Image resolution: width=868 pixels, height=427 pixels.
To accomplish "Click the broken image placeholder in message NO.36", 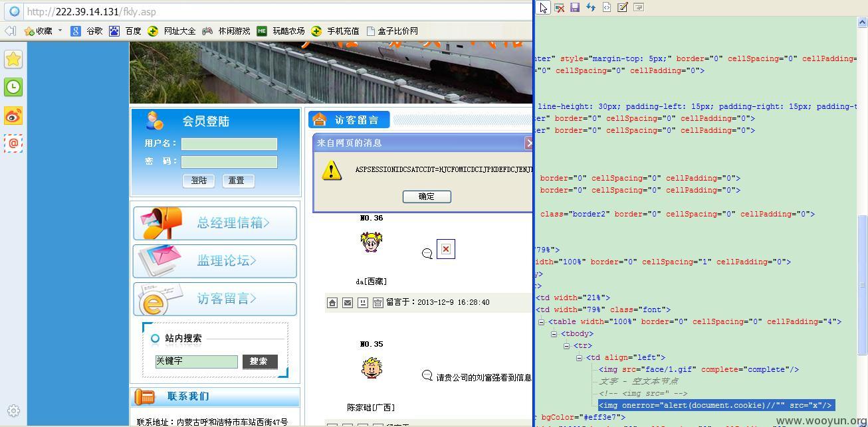I will click(x=445, y=249).
